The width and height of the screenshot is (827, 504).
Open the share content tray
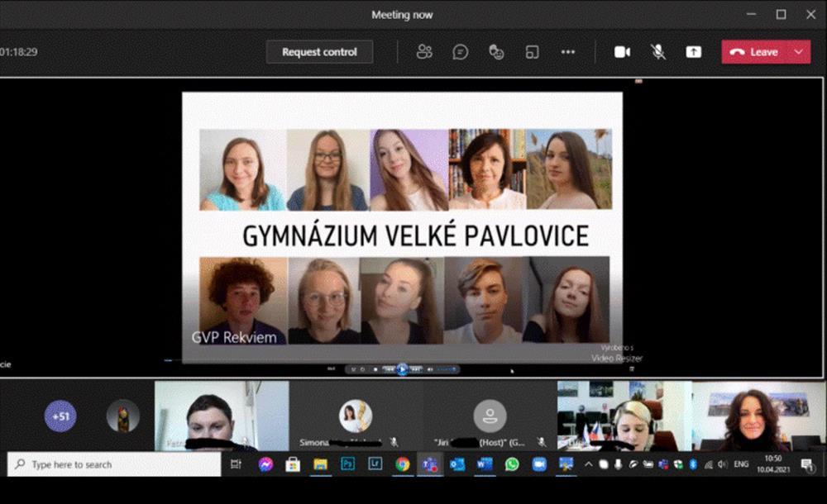point(694,52)
